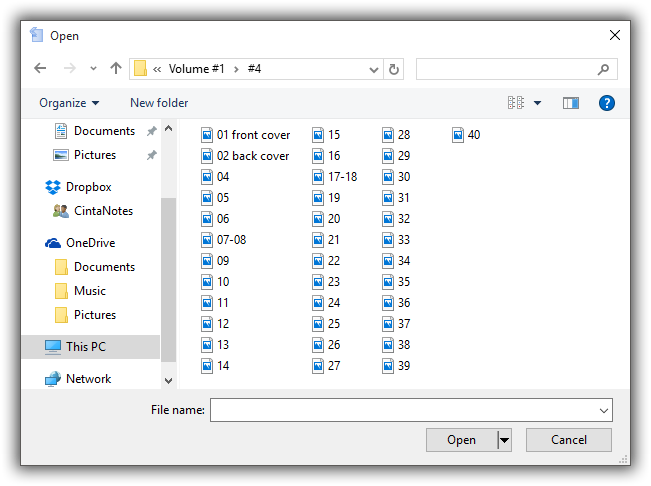Go up one folder level

(x=116, y=68)
